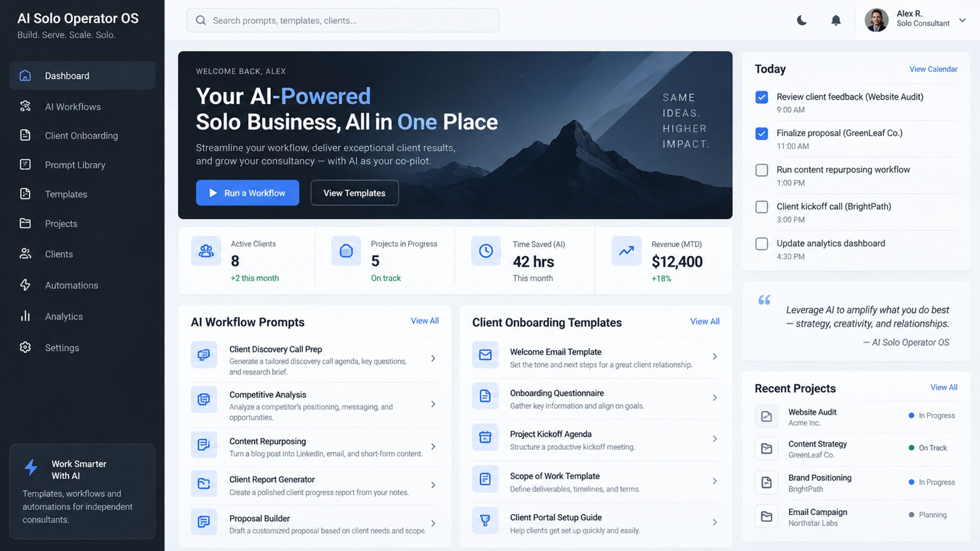Screen dimensions: 980x551
Task: Uncheck Finalize proposal GreenLeaf task
Action: 761,134
